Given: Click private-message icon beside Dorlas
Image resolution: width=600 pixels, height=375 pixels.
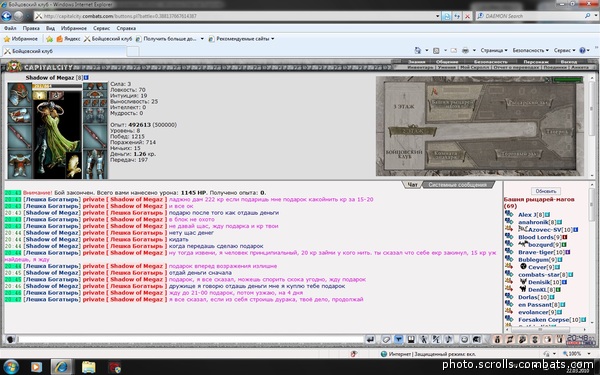Looking at the screenshot, I should coord(509,297).
